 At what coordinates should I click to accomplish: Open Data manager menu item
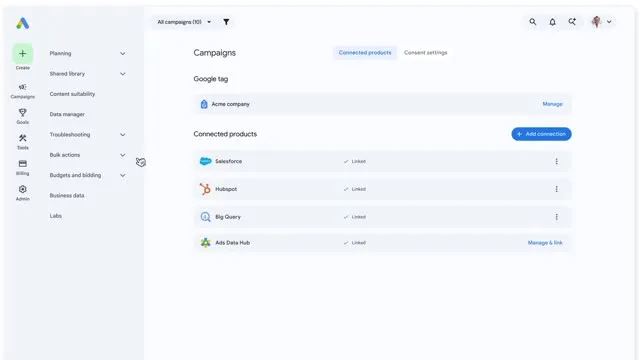67,114
